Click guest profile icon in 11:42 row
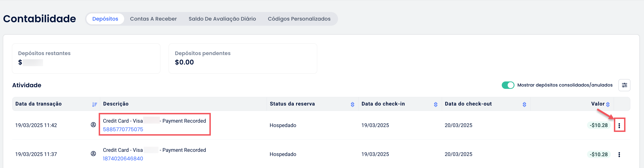Screen dimensions: 644x168 click(93, 124)
